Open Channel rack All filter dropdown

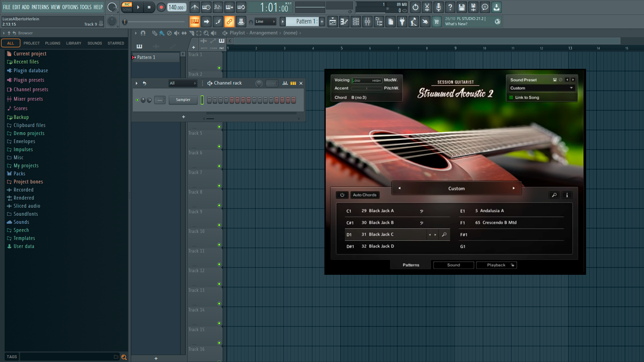183,83
